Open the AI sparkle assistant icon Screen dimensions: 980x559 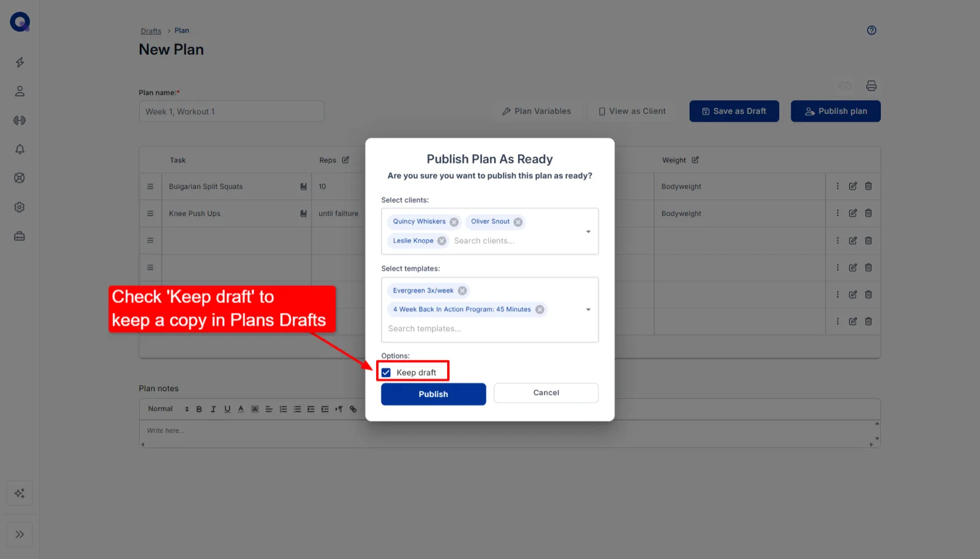[x=20, y=493]
